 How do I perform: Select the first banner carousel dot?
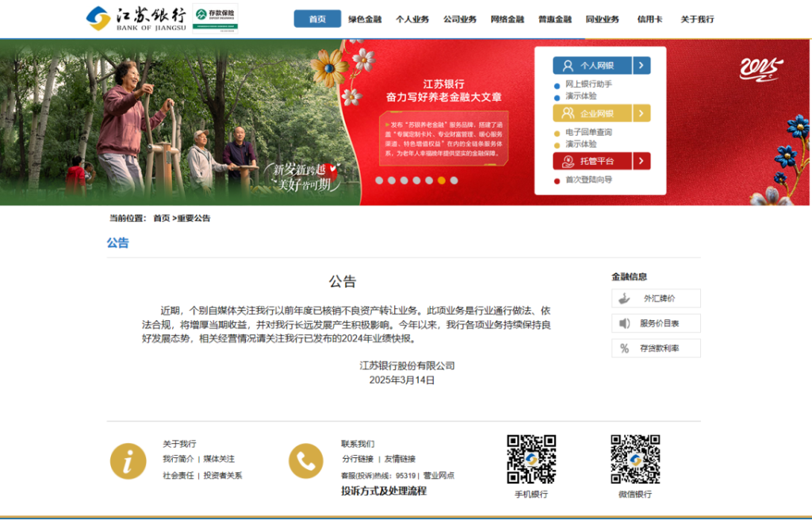point(379,180)
